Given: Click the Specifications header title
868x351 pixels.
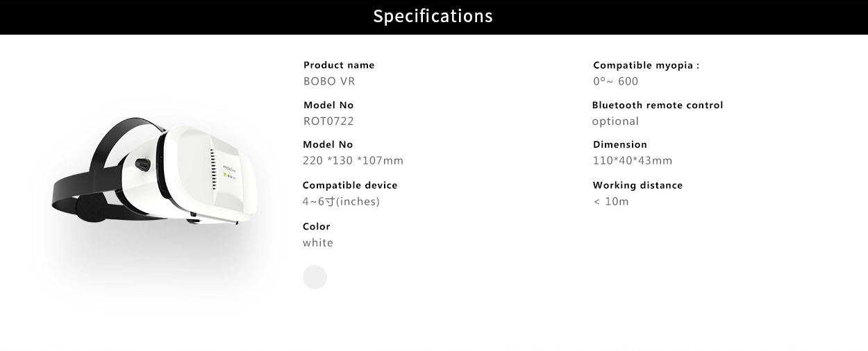Looking at the screenshot, I should [x=433, y=16].
